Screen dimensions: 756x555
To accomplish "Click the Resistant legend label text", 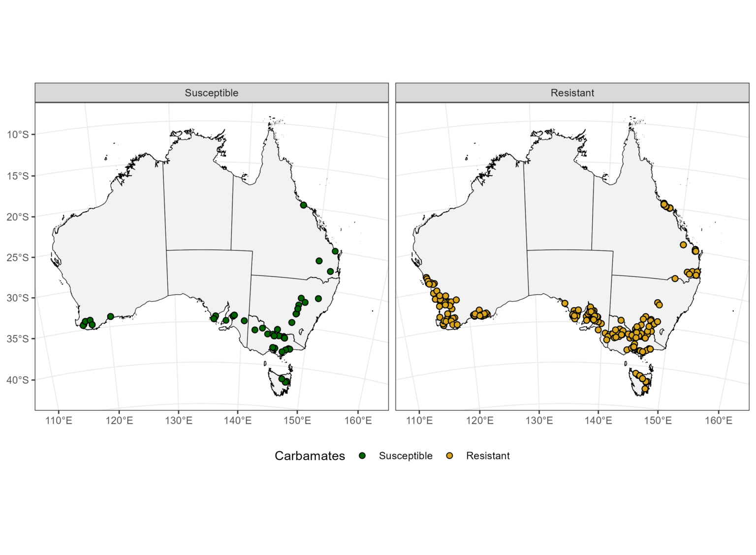I will click(x=488, y=456).
